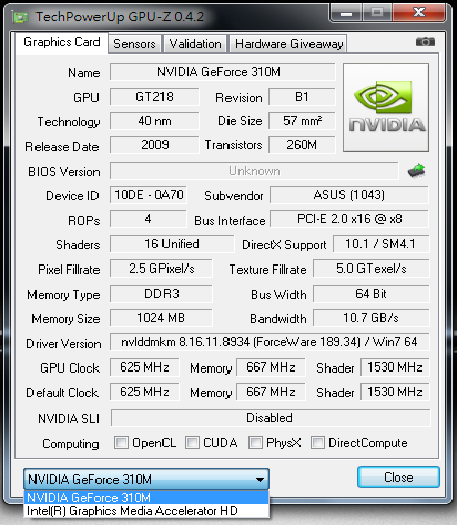Click the Close button
The width and height of the screenshot is (462, 530).
(398, 477)
